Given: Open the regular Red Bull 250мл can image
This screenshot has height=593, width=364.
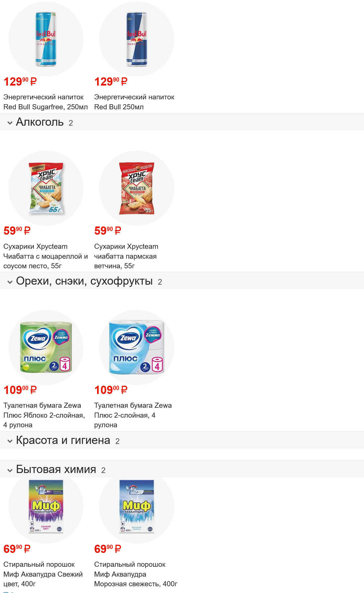Looking at the screenshot, I should pos(137,39).
